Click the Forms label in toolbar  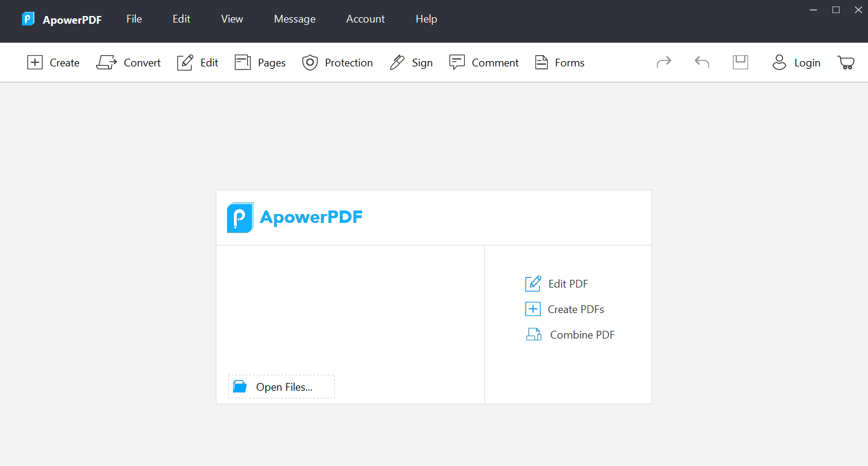pos(570,63)
